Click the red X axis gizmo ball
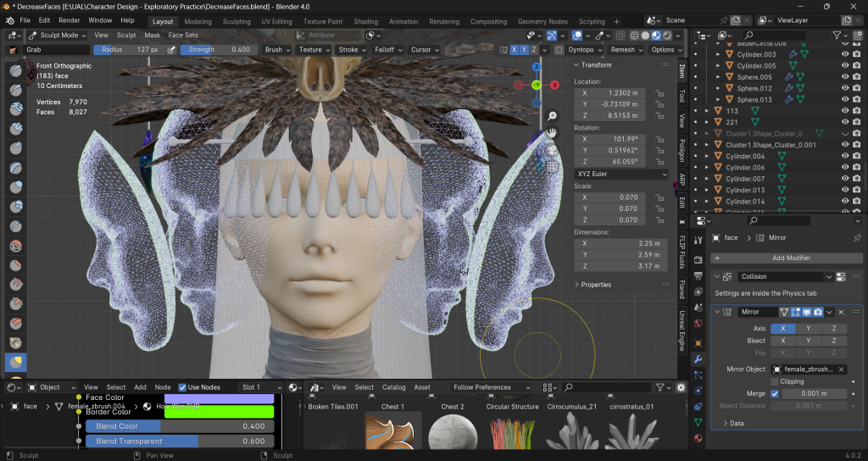The width and height of the screenshot is (868, 461). click(x=554, y=85)
